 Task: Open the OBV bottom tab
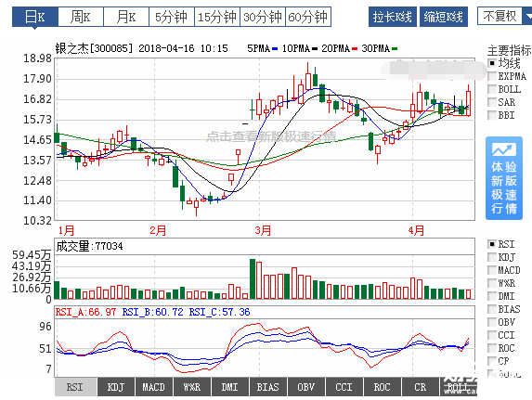306,387
